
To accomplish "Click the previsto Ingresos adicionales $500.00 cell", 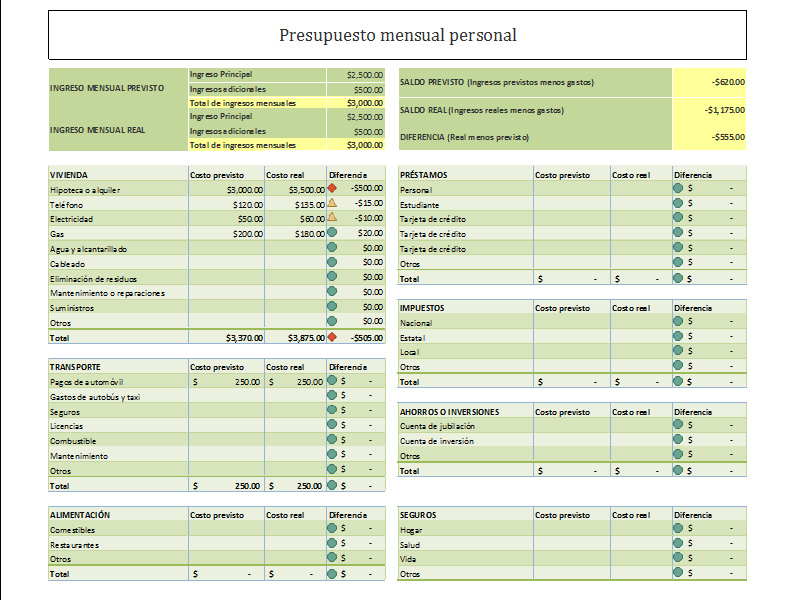I will pos(356,90).
